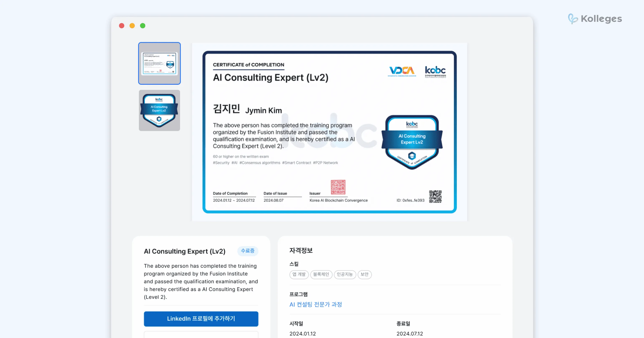Click the red window close dot
The image size is (644, 338).
coord(121,25)
